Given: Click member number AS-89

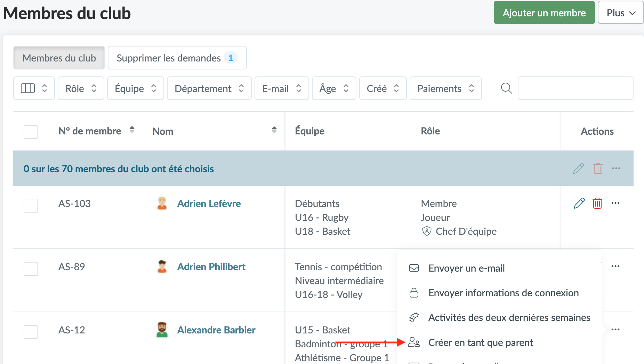Looking at the screenshot, I should [x=72, y=267].
